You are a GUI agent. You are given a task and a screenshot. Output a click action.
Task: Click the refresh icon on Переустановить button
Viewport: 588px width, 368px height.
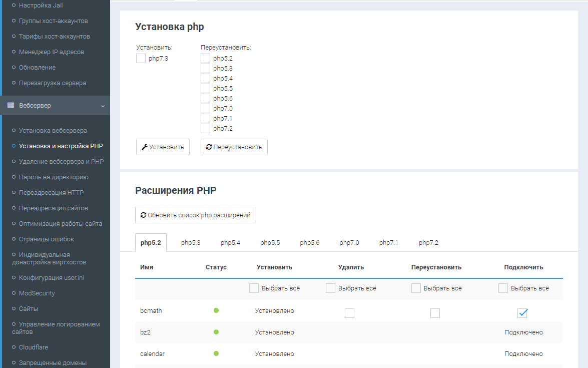pos(209,147)
